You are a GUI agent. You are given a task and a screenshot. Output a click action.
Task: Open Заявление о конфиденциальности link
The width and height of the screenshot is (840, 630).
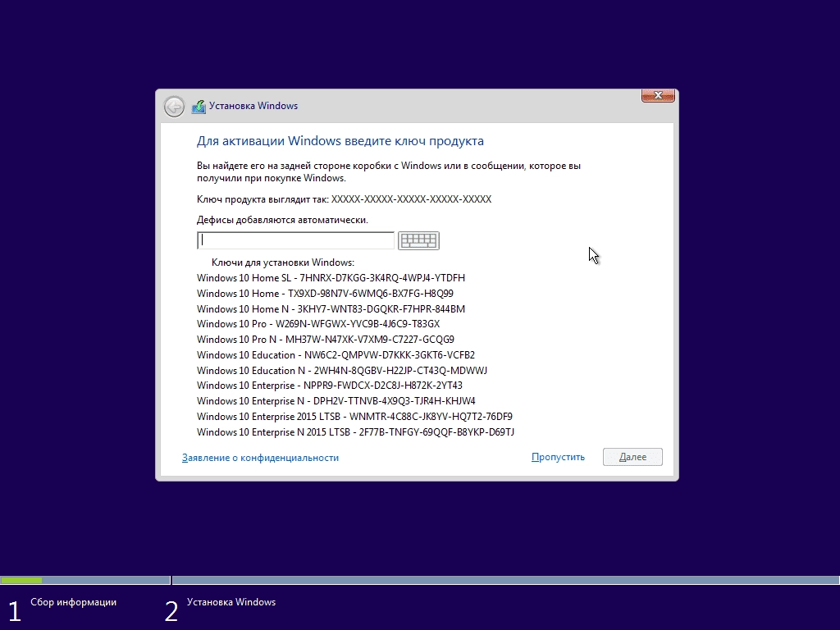click(x=260, y=458)
